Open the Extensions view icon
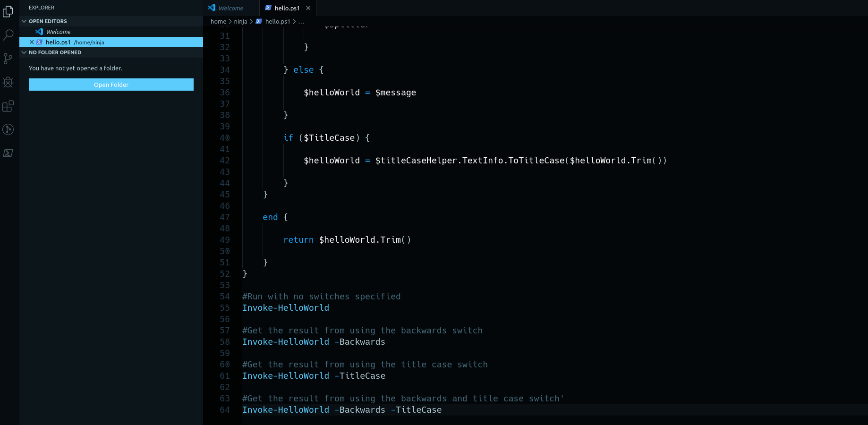The image size is (868, 425). (x=8, y=106)
